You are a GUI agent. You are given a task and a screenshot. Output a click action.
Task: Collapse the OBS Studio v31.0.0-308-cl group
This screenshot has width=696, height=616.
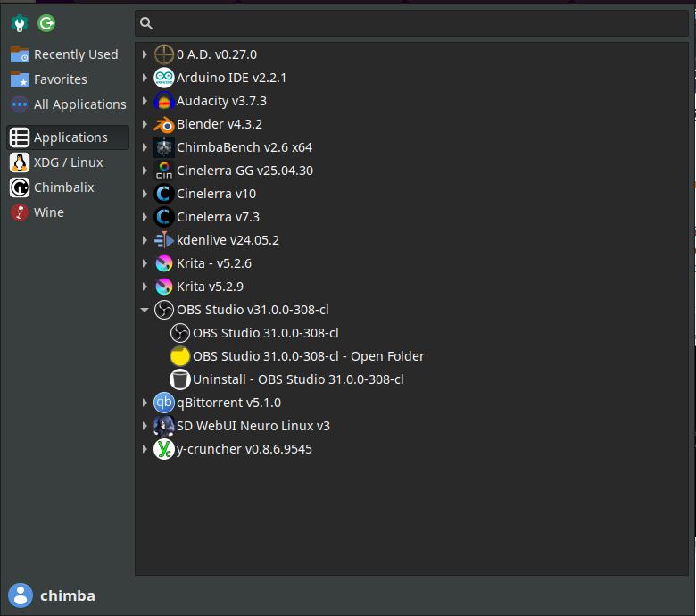pyautogui.click(x=145, y=310)
